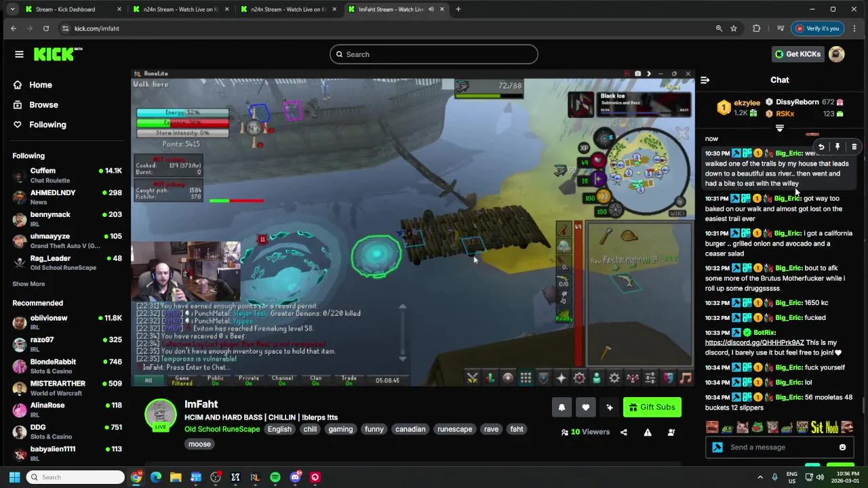This screenshot has height=488, width=868.
Task: Open Home in the sidebar
Action: click(x=41, y=85)
